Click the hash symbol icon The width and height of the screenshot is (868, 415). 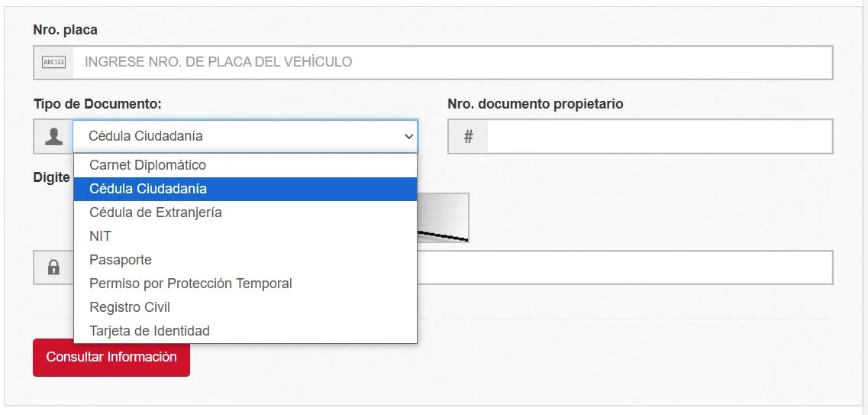[468, 137]
